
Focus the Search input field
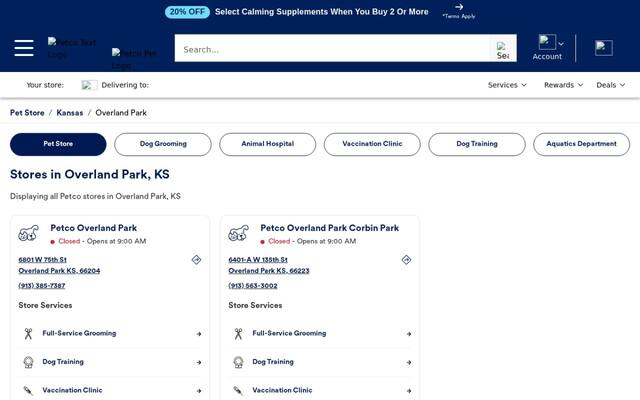click(332, 49)
